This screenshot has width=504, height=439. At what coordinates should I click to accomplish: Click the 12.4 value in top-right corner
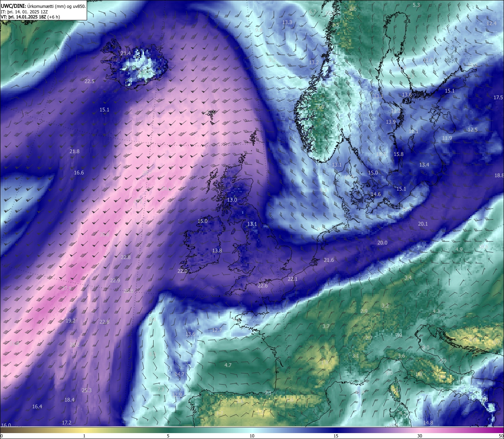pos(491,23)
